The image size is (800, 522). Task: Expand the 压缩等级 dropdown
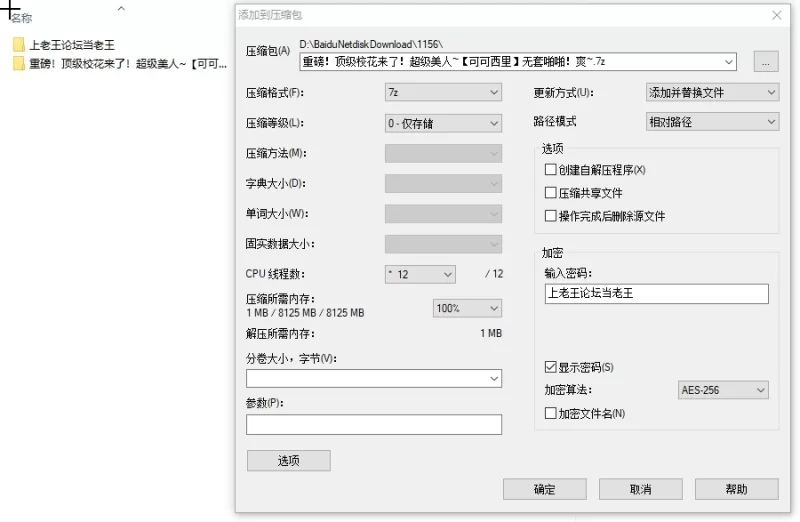[x=443, y=123]
